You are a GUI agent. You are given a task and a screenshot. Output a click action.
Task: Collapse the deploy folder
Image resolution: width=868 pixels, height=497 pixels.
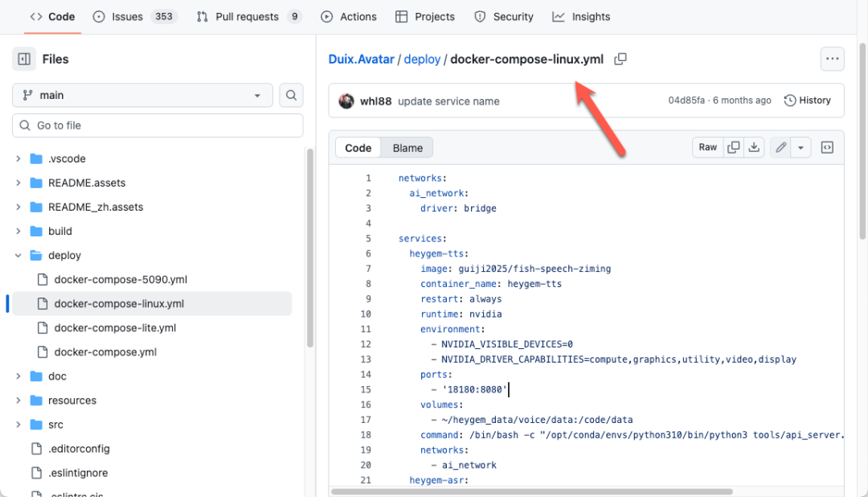tap(18, 256)
